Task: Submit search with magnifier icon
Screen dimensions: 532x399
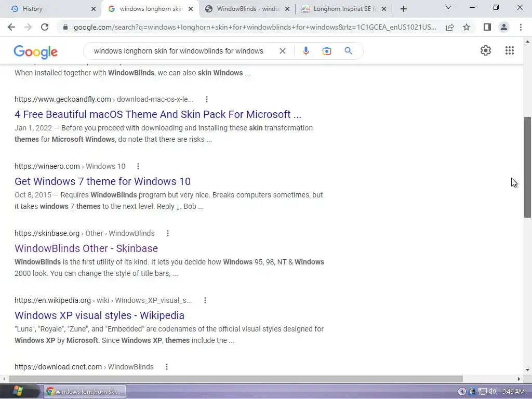Action: coord(348,51)
